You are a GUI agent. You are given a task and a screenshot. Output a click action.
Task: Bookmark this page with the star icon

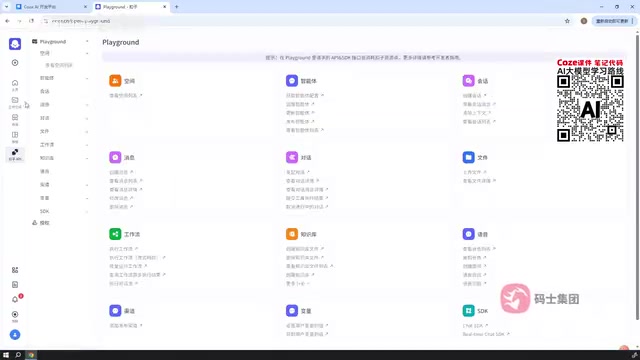(x=567, y=21)
